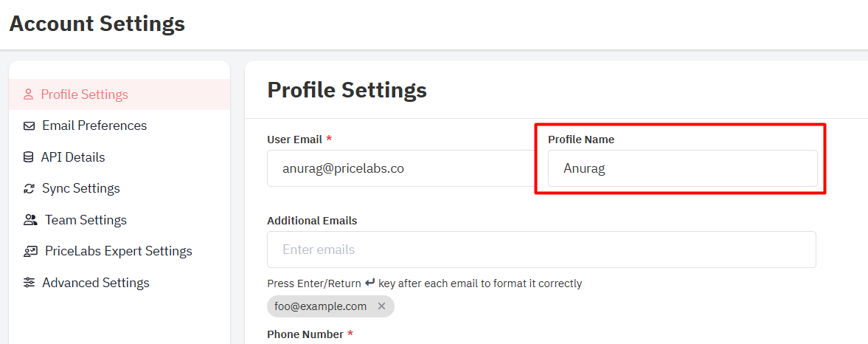Select Sync Settings from sidebar
Viewport: 868px width, 344px height.
(x=119, y=188)
